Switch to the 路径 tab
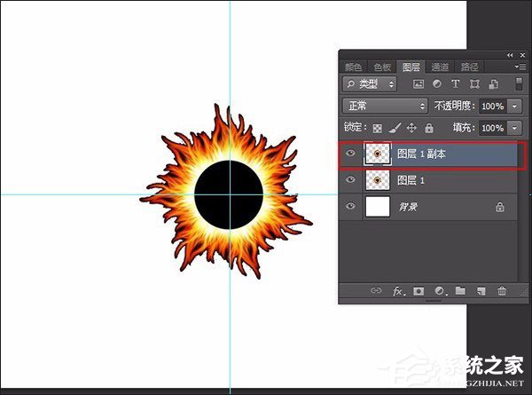The height and width of the screenshot is (395, 532). (469, 67)
